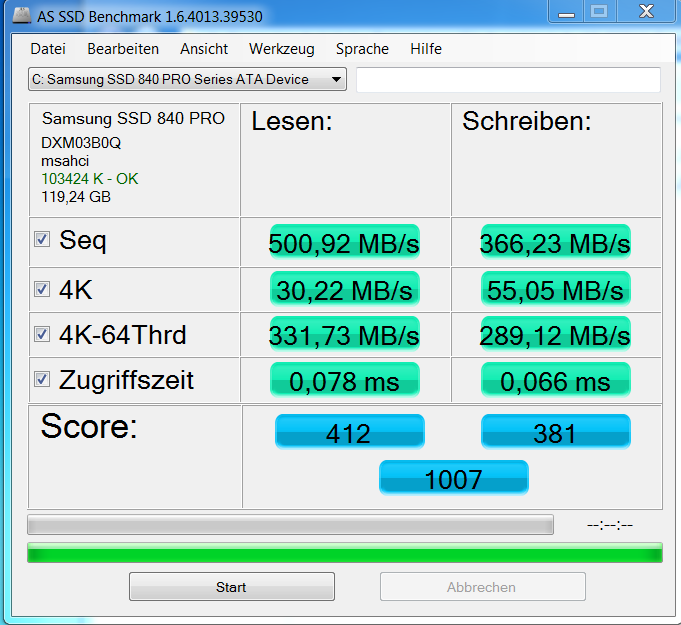Open the Ansicht menu
Viewport: 681px width, 625px height.
204,49
